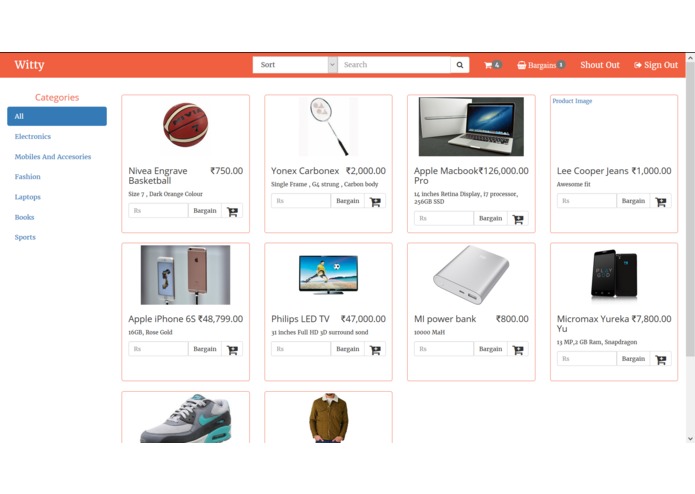Focus the Search text box

tap(394, 65)
